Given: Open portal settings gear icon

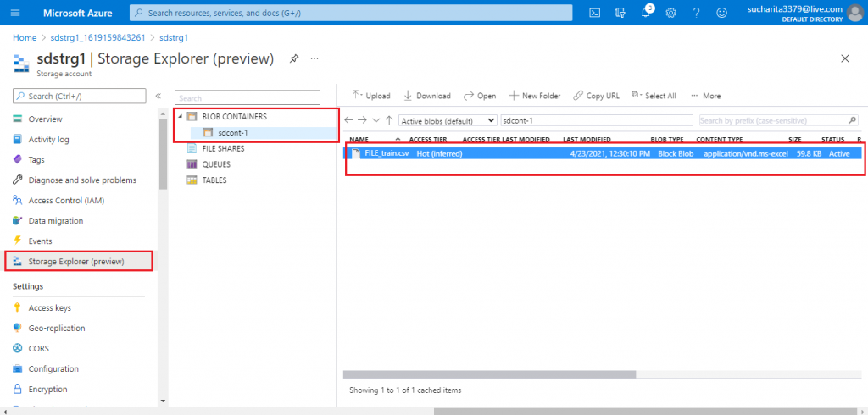Looking at the screenshot, I should tap(671, 13).
